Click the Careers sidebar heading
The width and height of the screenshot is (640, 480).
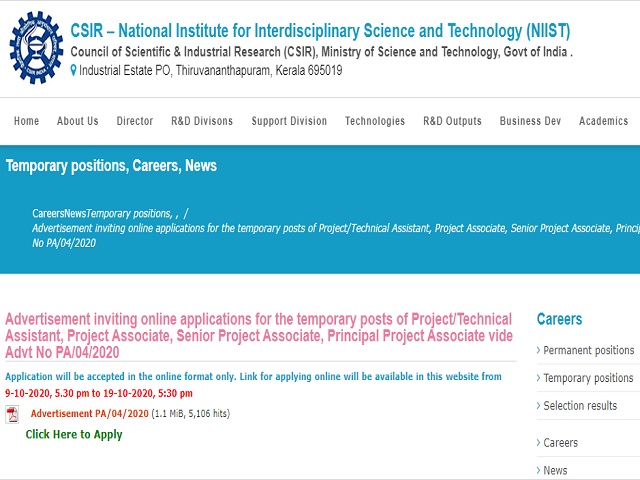[559, 319]
